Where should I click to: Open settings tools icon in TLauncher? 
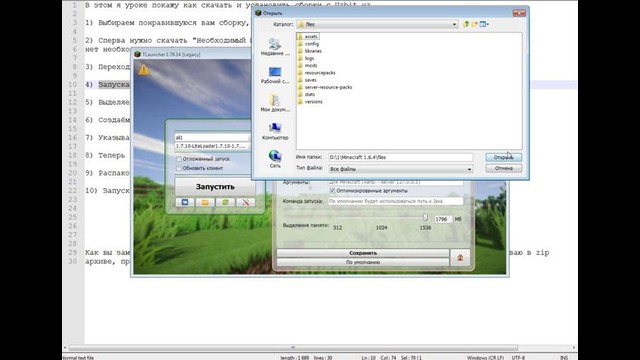coord(246,202)
